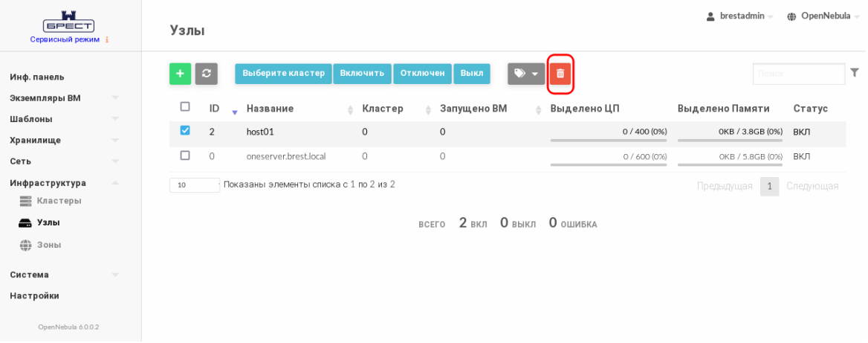Click host01 memory usage bar

pyautogui.click(x=730, y=140)
